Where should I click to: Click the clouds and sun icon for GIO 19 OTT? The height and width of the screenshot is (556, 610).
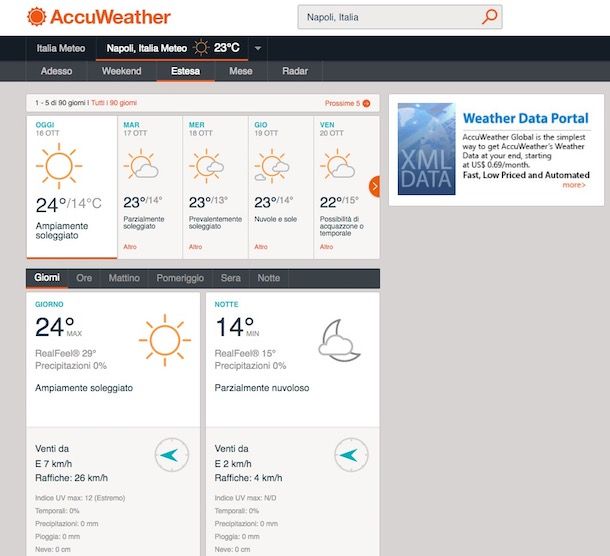(x=272, y=166)
